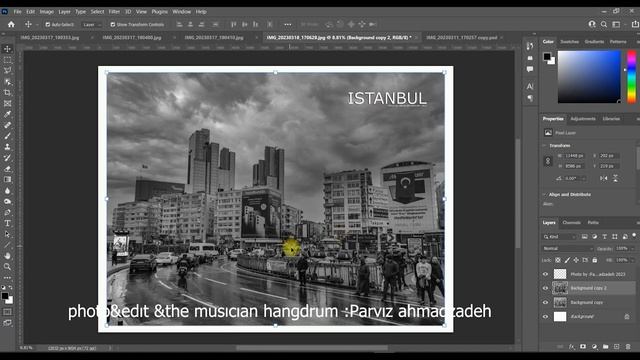Open the Fill value dropdown arrow
Screen dimensions: 640x360
point(632,260)
